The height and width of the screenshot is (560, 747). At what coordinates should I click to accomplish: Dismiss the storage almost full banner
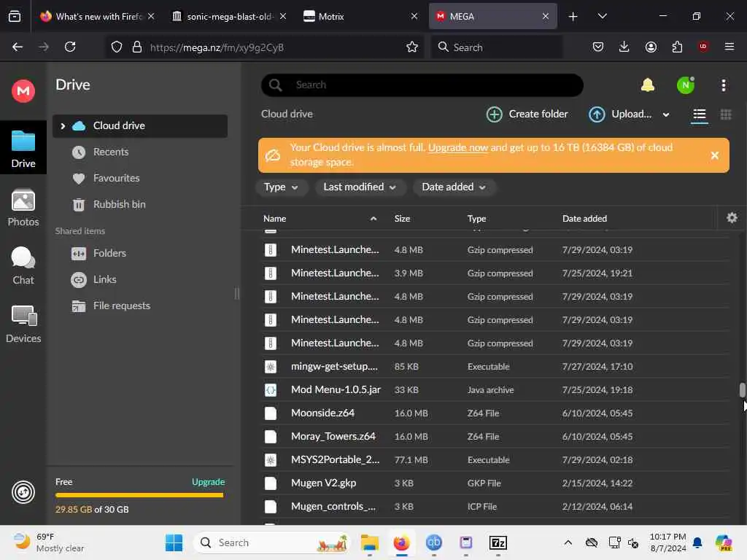(x=715, y=155)
